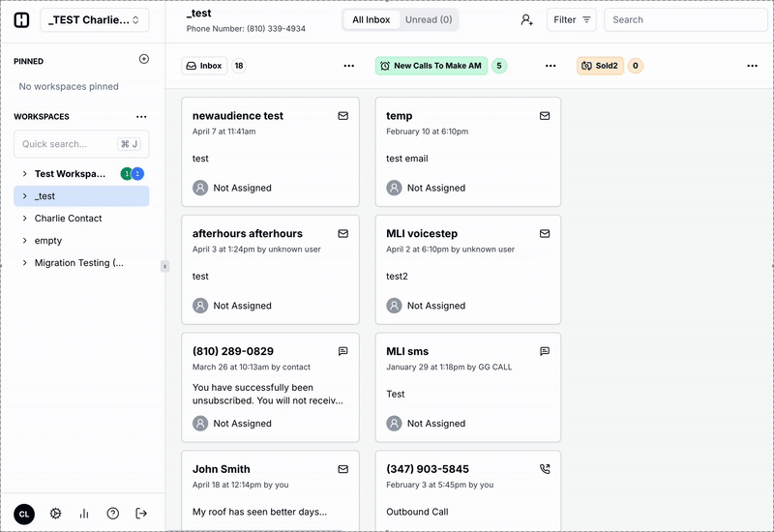Click the blue badge on Test Workspa...
Viewport: 774px width, 532px height.
click(x=137, y=174)
